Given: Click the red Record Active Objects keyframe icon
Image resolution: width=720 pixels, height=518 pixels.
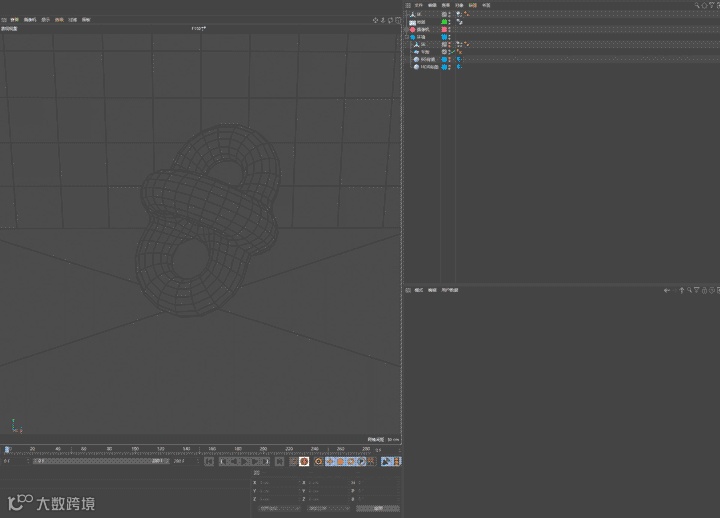Looking at the screenshot, I should point(305,461).
